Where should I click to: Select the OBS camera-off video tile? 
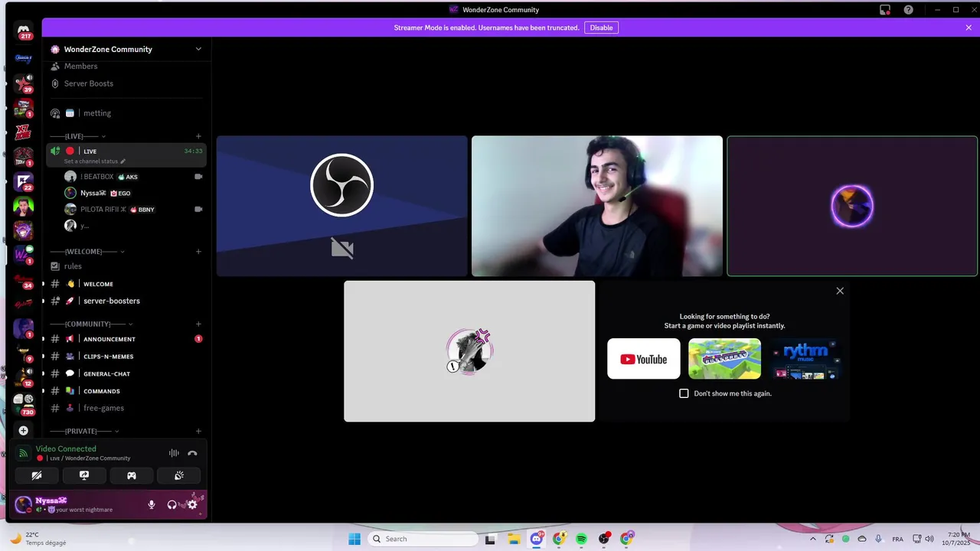(341, 206)
